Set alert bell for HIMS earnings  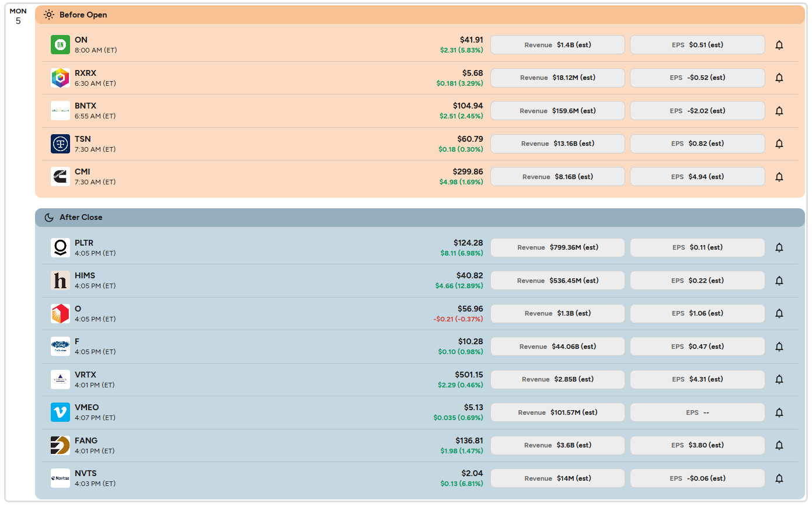click(x=779, y=281)
